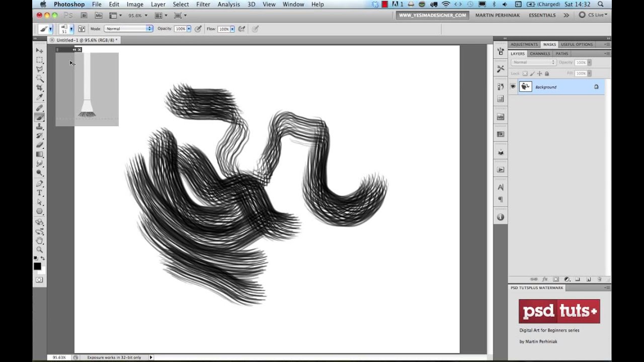Create a new layer icon
This screenshot has height=362, width=644.
coord(588,279)
